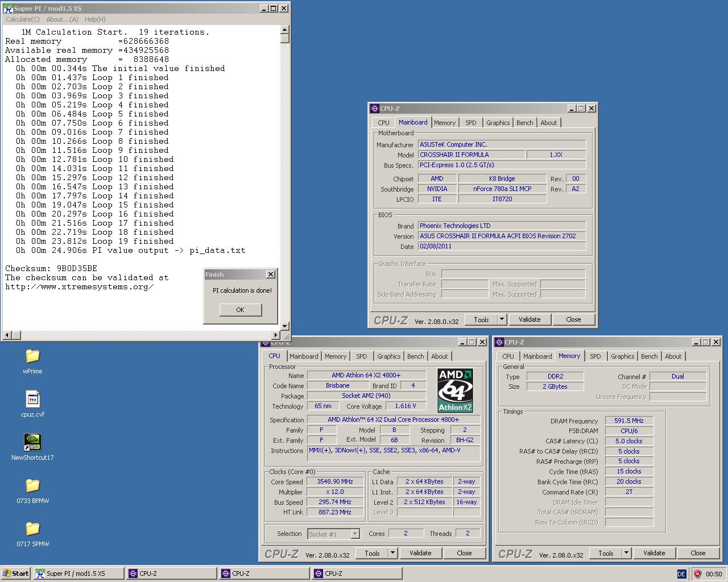This screenshot has width=728, height=582.
Task: Click the HT Link 887.23 MHz value
Action: pyautogui.click(x=335, y=512)
